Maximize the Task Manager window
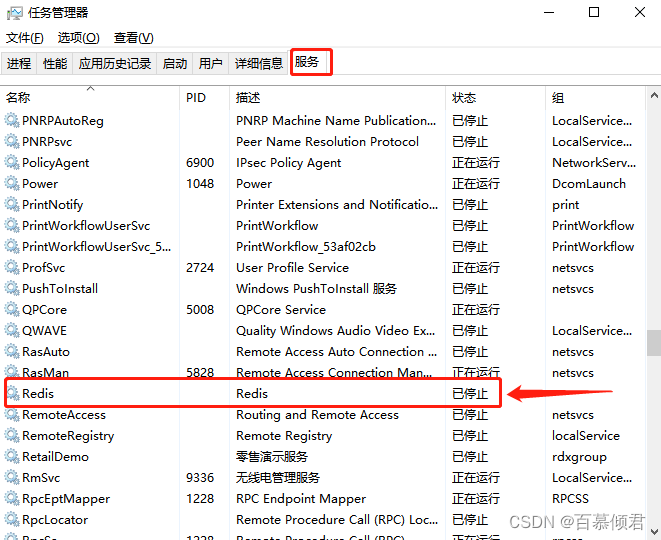Screen dimensions: 661x540 (594, 12)
